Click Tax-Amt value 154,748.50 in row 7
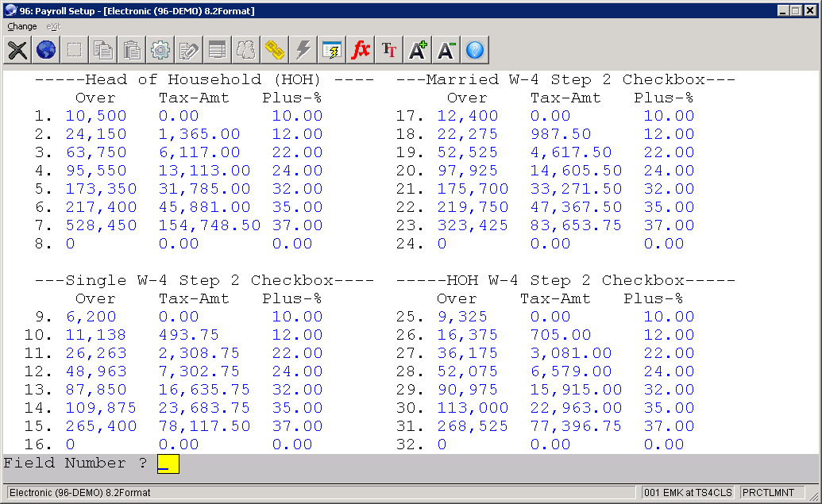Image resolution: width=822 pixels, height=504 pixels. click(210, 225)
